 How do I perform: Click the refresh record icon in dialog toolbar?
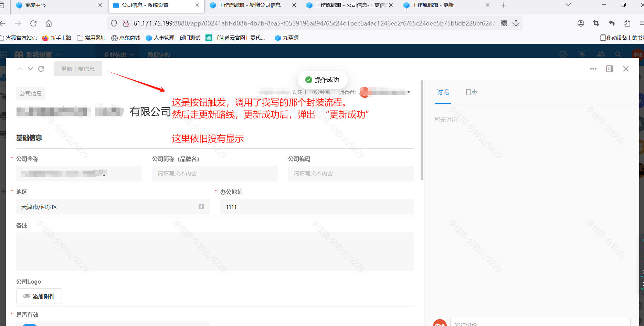[41, 69]
